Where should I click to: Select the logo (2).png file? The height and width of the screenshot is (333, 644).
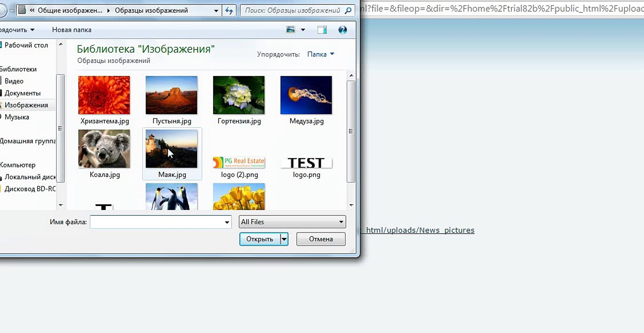click(x=239, y=163)
